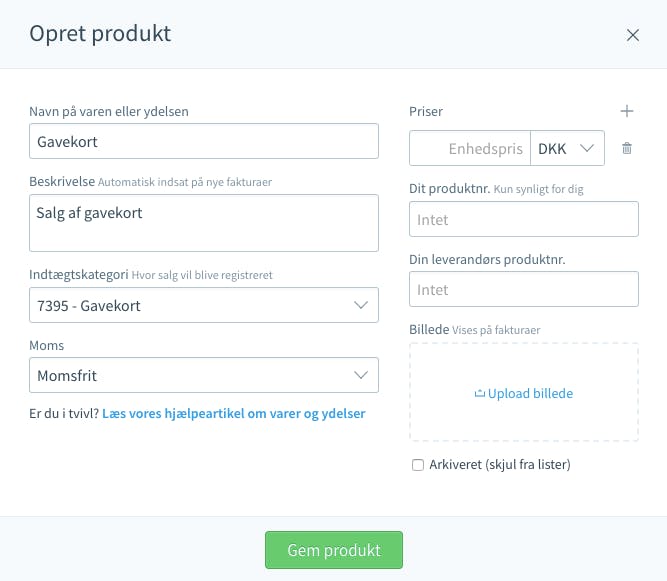Click the dashed image drop zone
Image resolution: width=667 pixels, height=581 pixels.
(524, 392)
